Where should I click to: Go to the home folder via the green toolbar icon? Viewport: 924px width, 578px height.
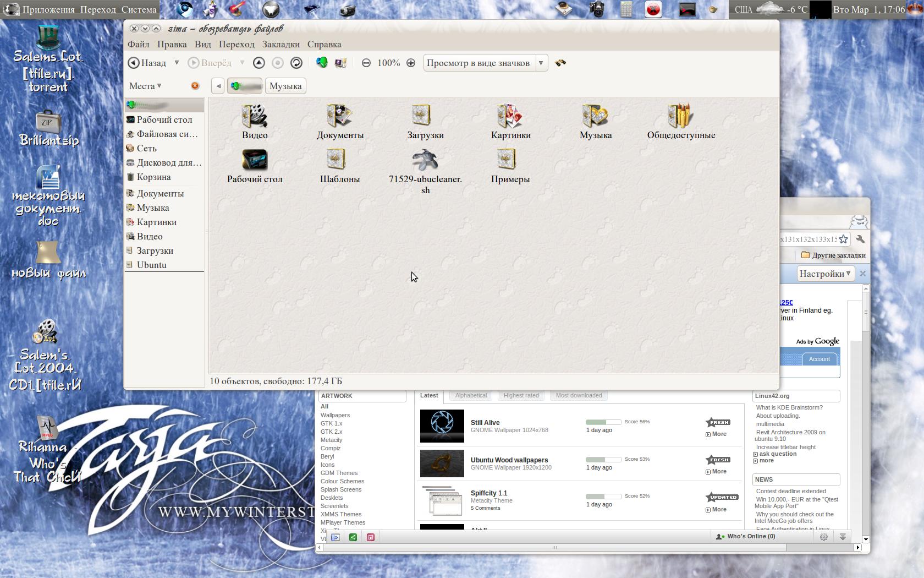pyautogui.click(x=322, y=63)
